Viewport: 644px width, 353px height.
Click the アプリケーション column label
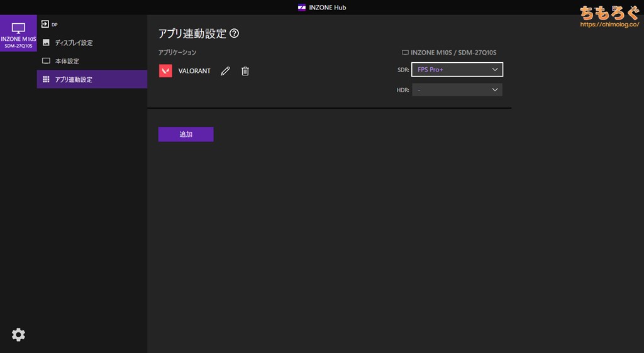click(x=177, y=53)
